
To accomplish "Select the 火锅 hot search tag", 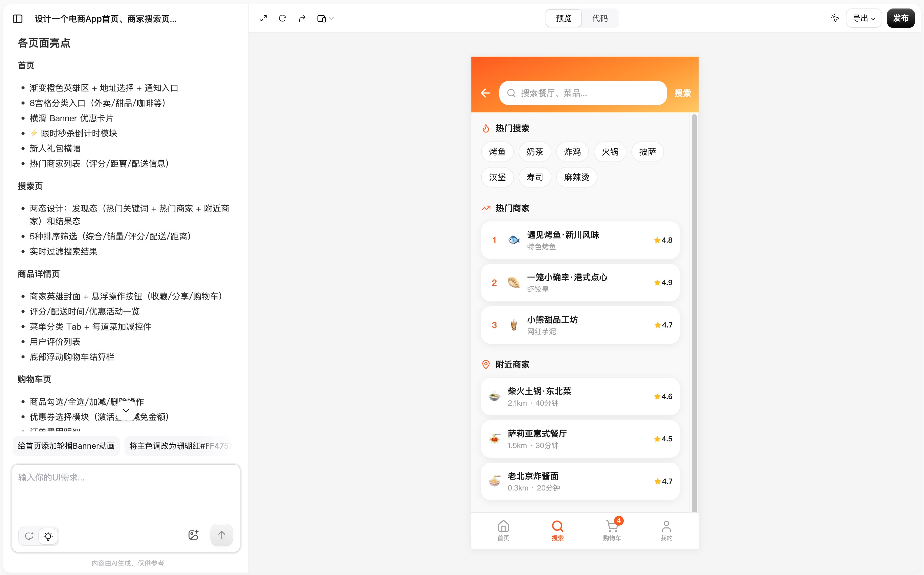I will click(610, 152).
